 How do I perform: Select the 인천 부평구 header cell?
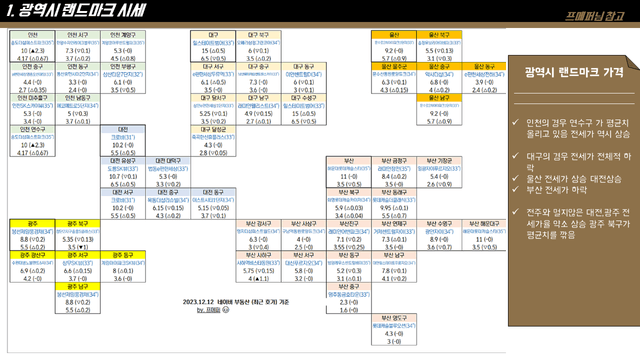tap(123, 67)
